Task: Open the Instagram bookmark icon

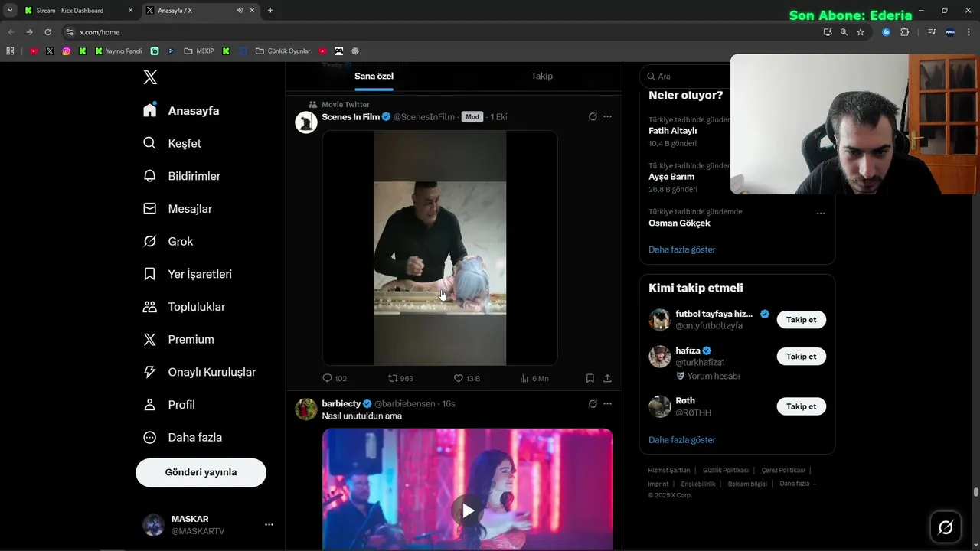Action: [66, 51]
